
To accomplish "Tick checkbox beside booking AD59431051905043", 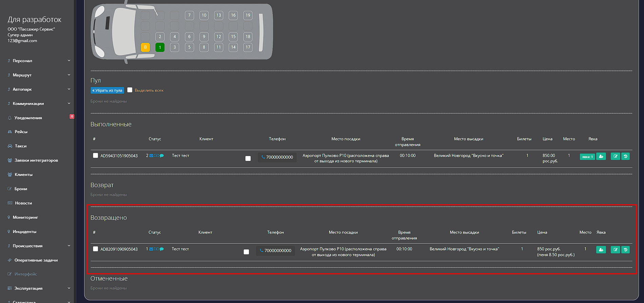I will [95, 156].
